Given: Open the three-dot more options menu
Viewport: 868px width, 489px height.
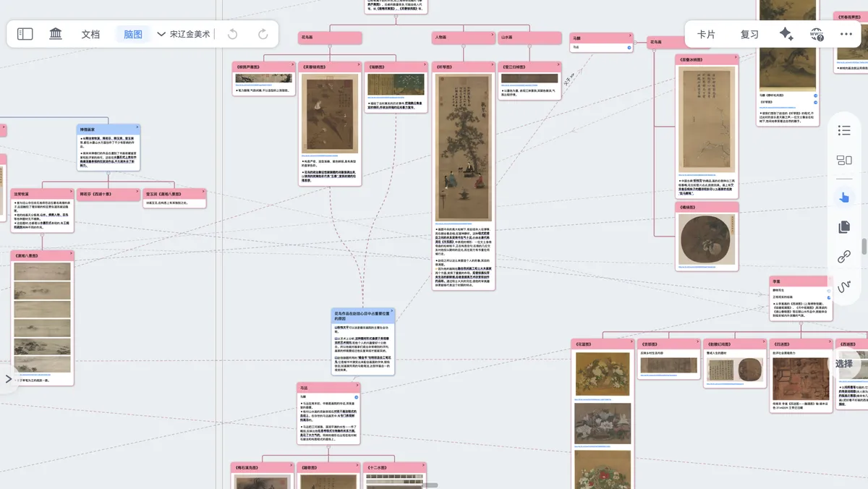Looking at the screenshot, I should [846, 34].
